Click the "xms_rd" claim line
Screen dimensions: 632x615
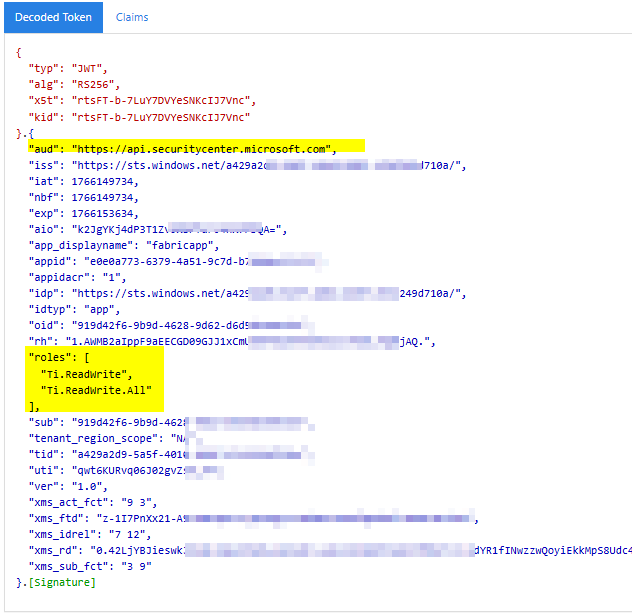pyautogui.click(x=330, y=551)
